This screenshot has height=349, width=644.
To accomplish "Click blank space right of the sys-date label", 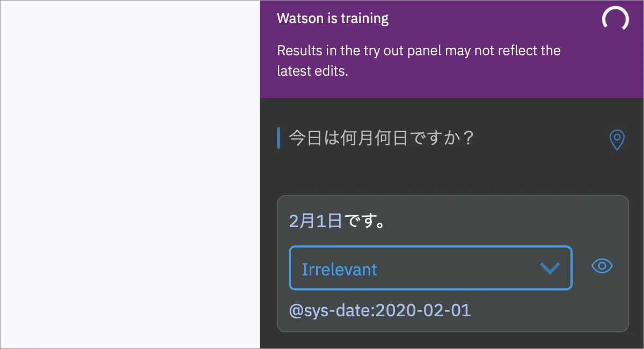I will (547, 310).
